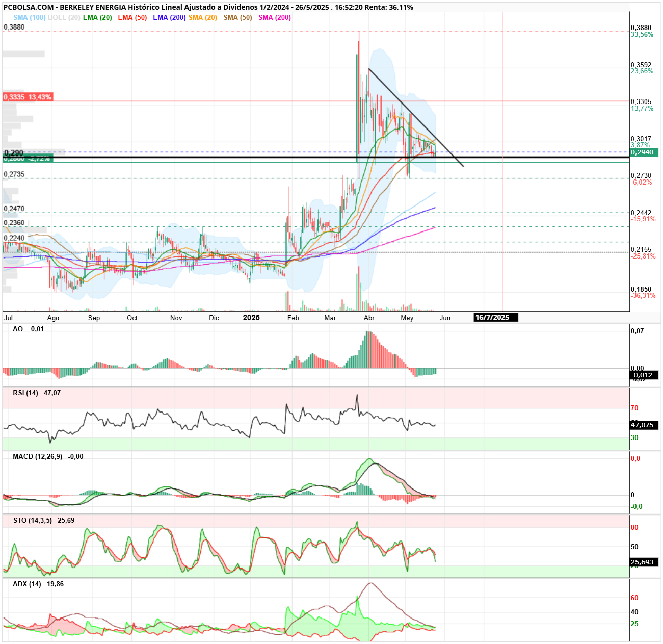The image size is (663, 644).
Task: Select the brown SMA (50) legend entry
Action: coord(238,17)
